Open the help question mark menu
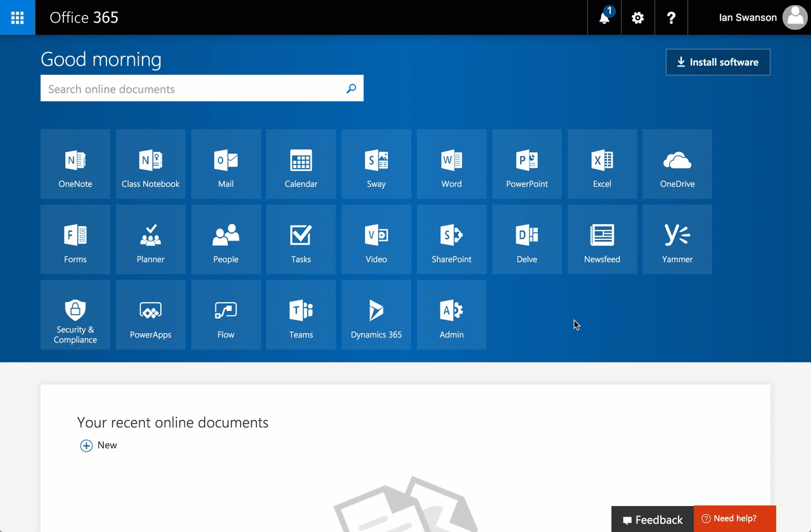The width and height of the screenshot is (811, 532). (x=671, y=17)
